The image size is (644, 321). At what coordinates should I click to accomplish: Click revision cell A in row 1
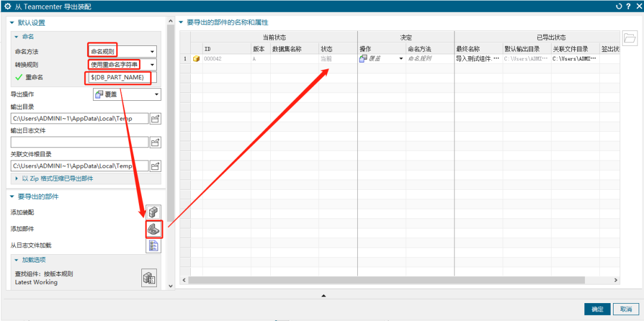pyautogui.click(x=261, y=59)
